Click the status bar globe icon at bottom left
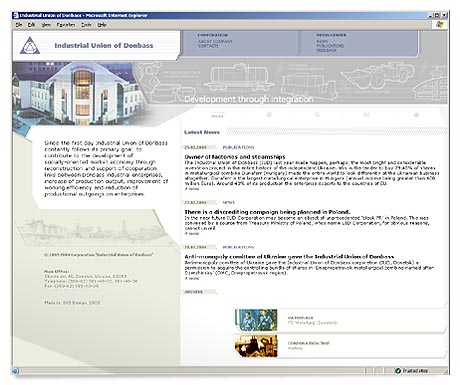Viewport: 460px width, 385px height. tap(15, 370)
